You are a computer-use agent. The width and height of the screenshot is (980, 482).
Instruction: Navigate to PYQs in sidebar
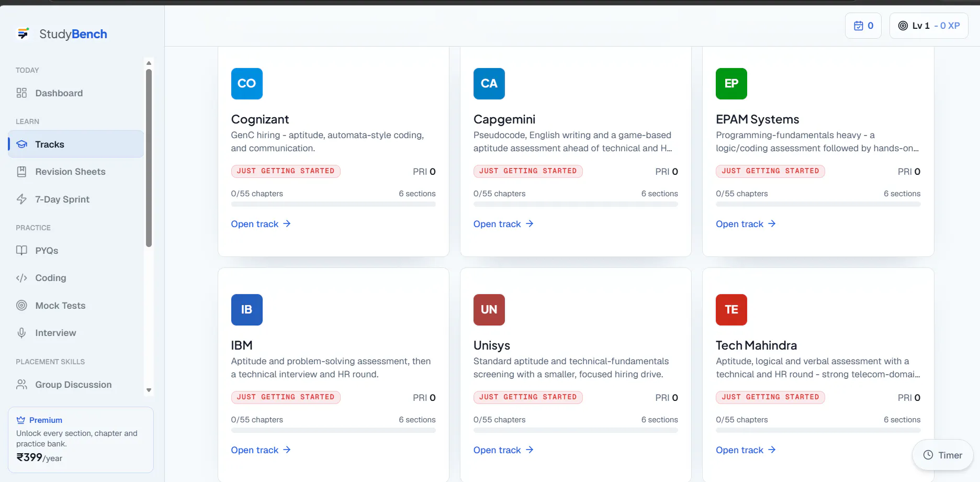tap(76, 251)
